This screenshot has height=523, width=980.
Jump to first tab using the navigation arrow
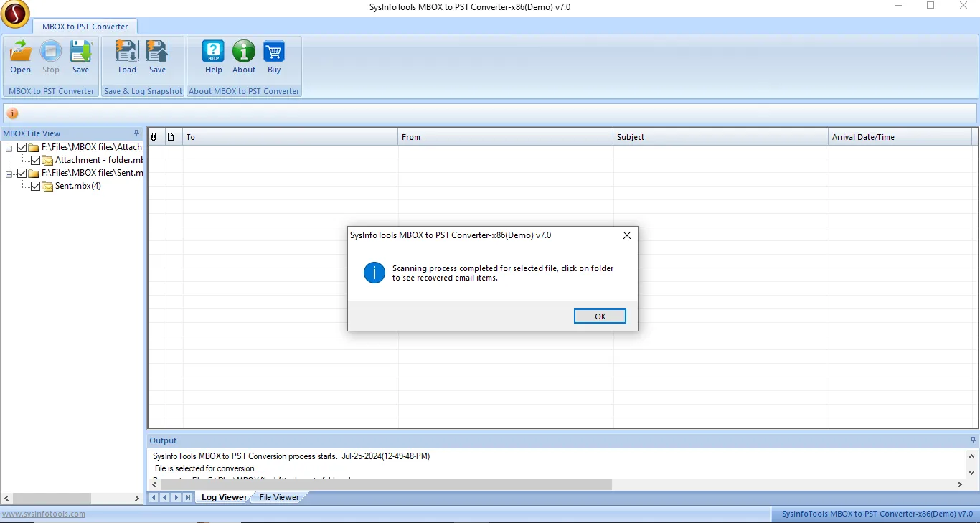tap(154, 497)
